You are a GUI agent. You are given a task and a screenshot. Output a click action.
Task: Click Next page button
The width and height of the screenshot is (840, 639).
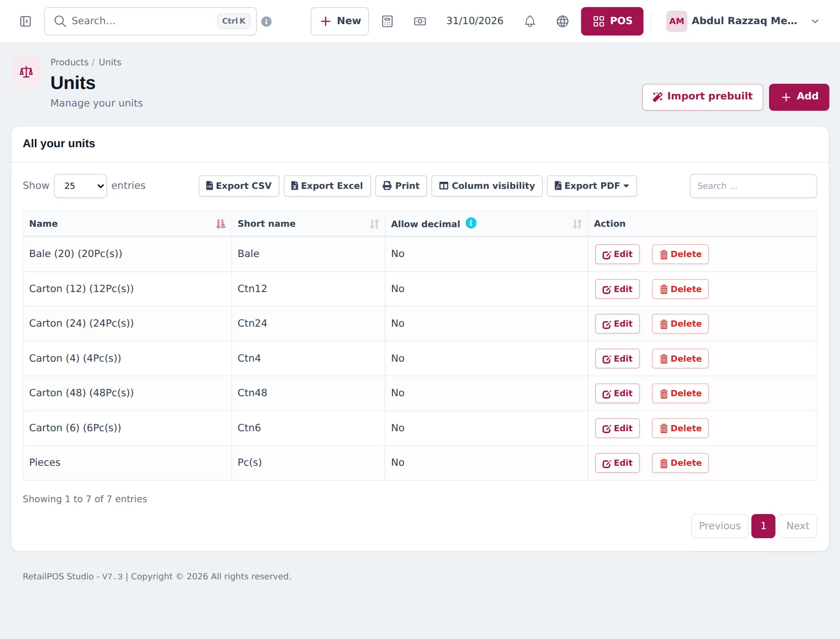(x=797, y=526)
